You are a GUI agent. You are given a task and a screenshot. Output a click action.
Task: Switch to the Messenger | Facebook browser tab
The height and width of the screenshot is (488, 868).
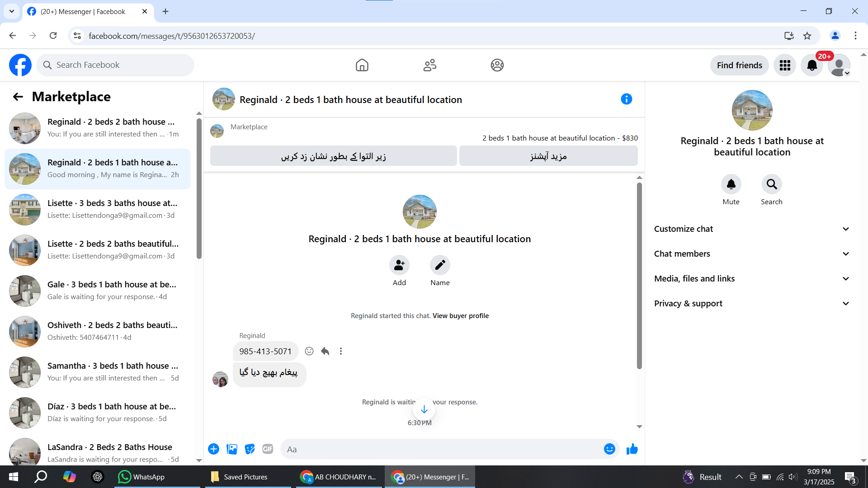(x=88, y=12)
